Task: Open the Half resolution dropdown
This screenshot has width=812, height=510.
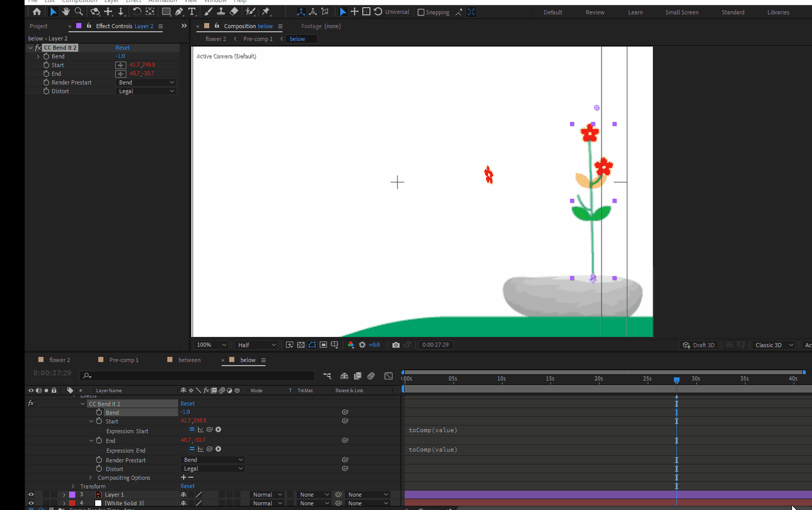Action: point(257,345)
